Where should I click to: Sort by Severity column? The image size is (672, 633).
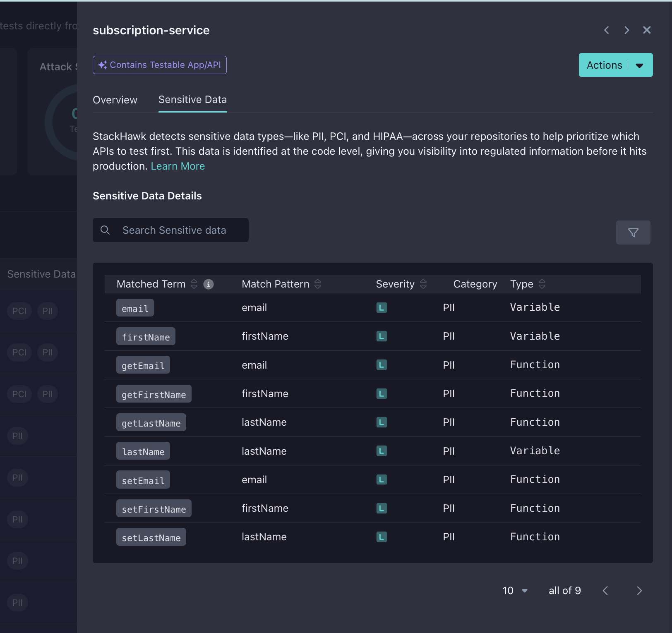click(x=423, y=284)
